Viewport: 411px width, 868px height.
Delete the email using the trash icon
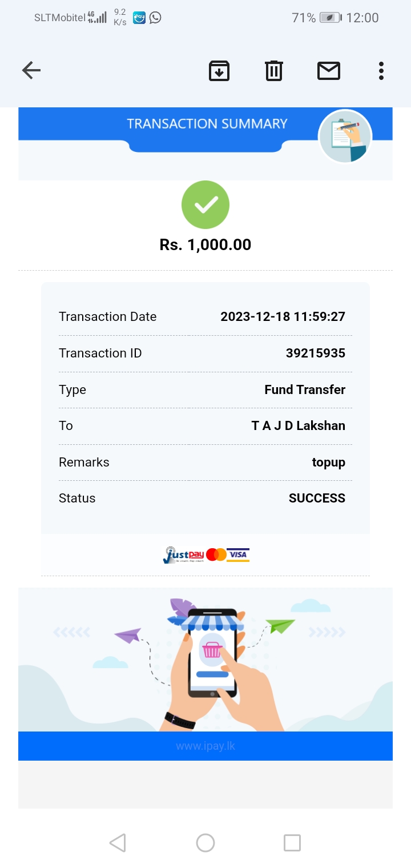pyautogui.click(x=274, y=71)
